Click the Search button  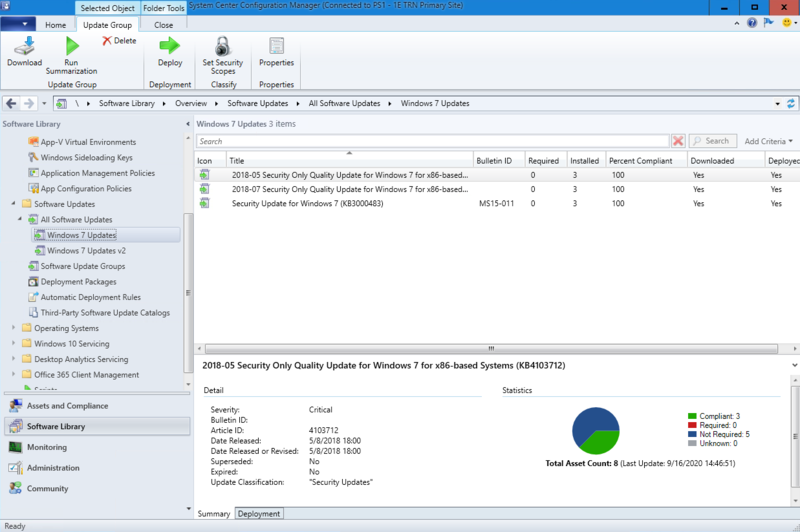713,141
